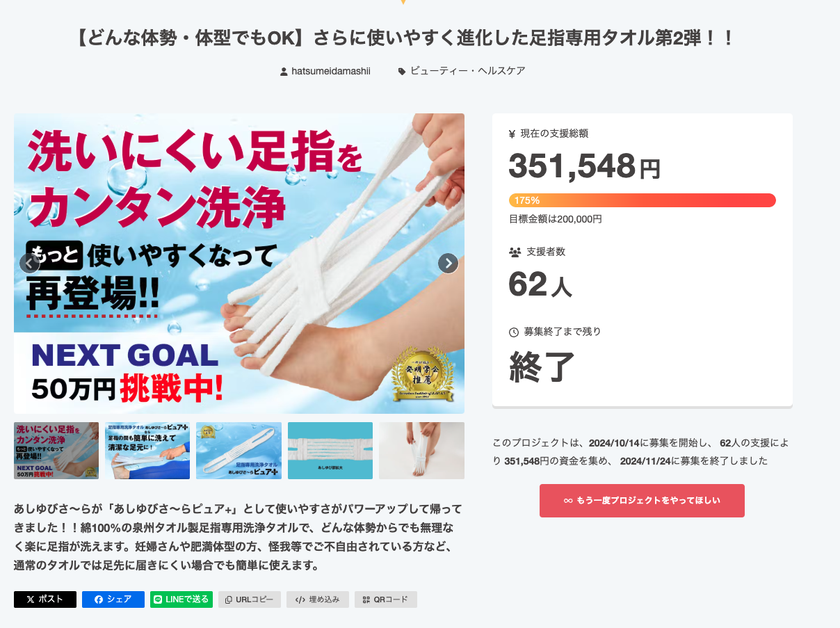Select second thumbnail showing foot washing
This screenshot has width=840, height=628.
point(147,451)
